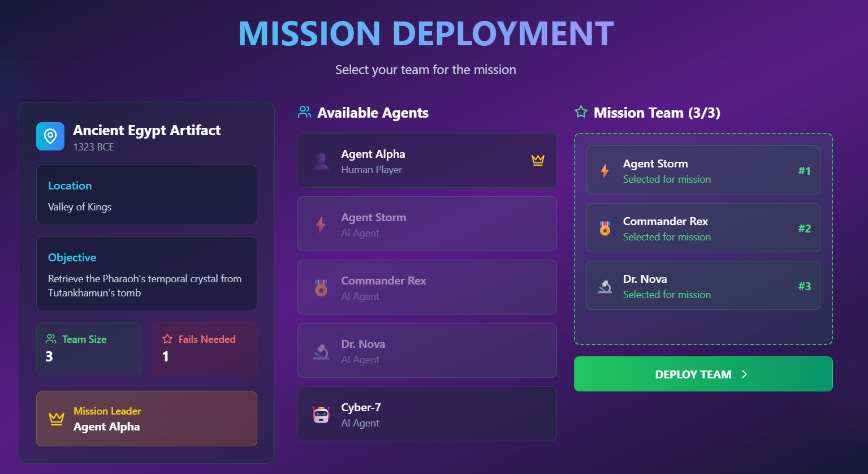Click microscope icon on selected Dr. Nova
868x474 pixels.
pyautogui.click(x=605, y=286)
